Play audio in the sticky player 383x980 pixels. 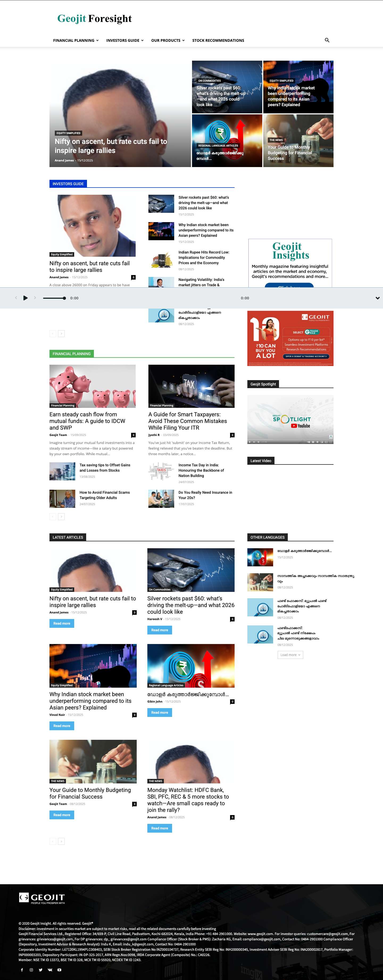tap(26, 298)
